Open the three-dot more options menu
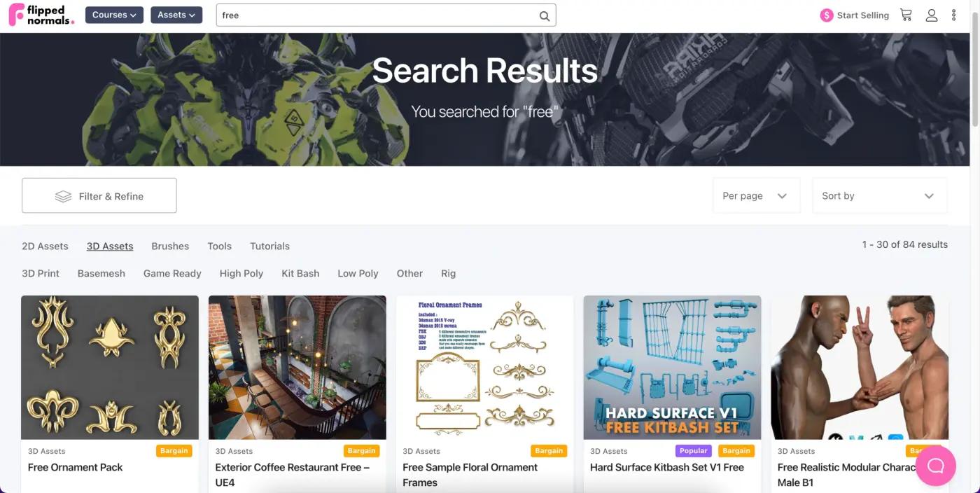Image resolution: width=980 pixels, height=493 pixels. click(953, 15)
